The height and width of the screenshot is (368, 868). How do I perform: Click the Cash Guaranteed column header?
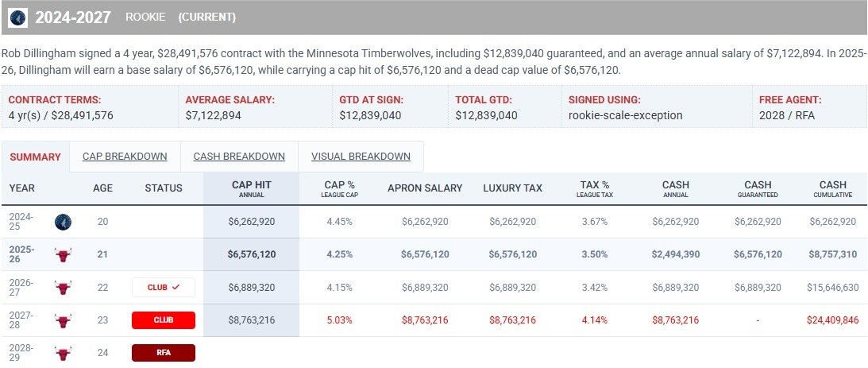point(756,188)
